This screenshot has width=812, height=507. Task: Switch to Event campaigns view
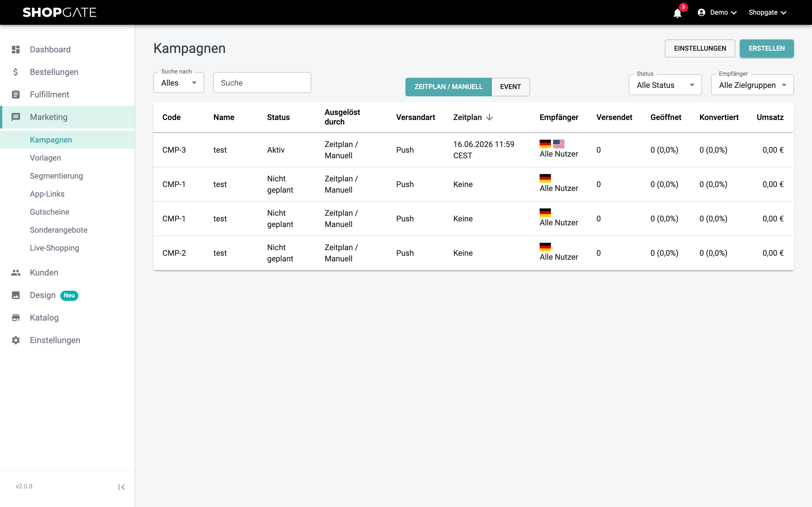click(x=510, y=87)
